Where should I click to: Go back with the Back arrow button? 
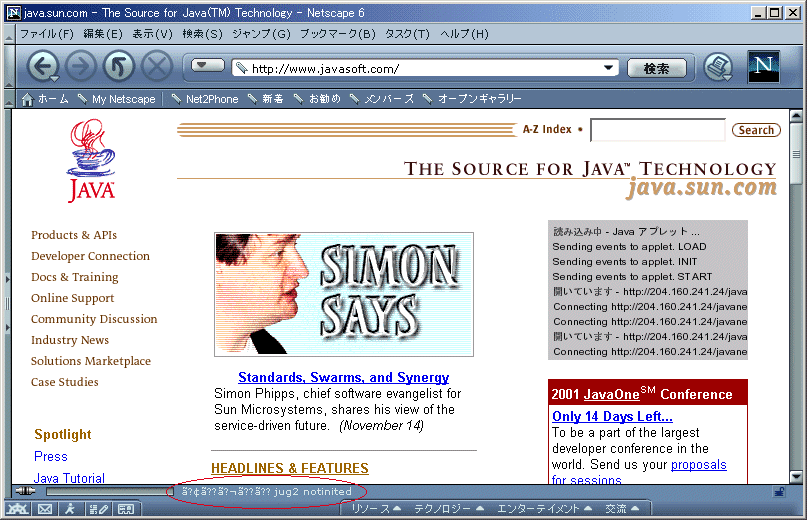43,66
